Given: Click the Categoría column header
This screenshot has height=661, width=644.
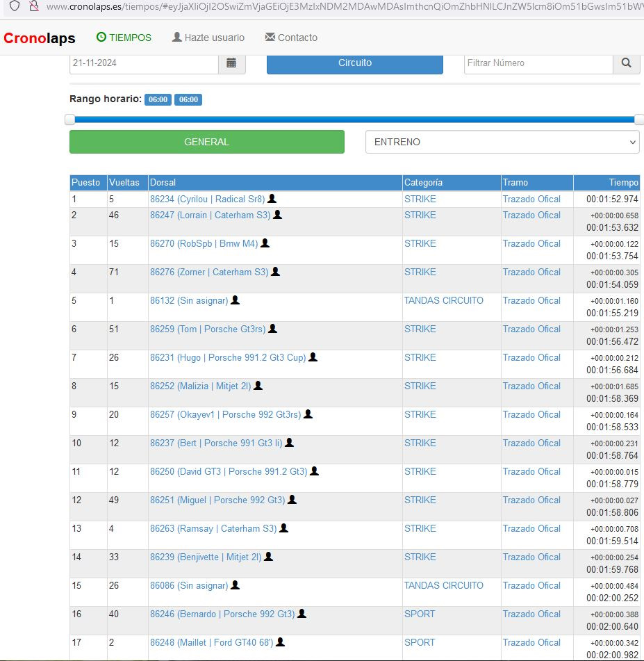Looking at the screenshot, I should [452, 183].
